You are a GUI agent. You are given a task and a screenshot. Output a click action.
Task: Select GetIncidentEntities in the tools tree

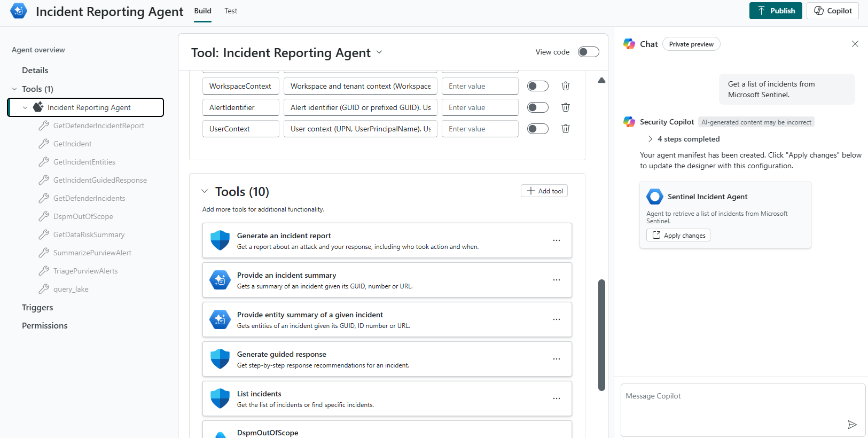84,162
